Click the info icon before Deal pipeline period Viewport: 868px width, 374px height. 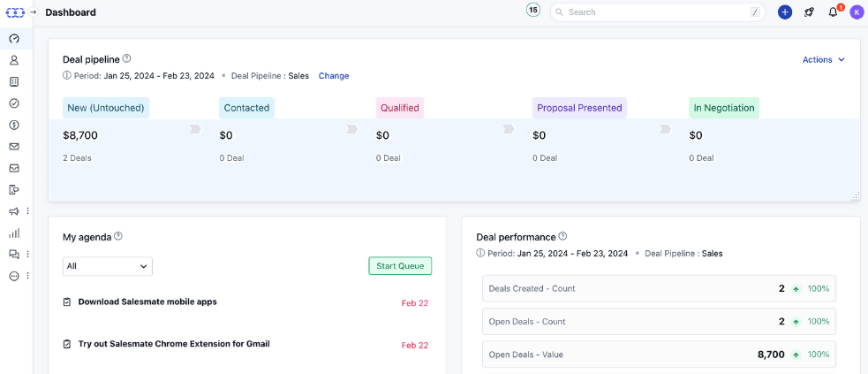point(67,76)
